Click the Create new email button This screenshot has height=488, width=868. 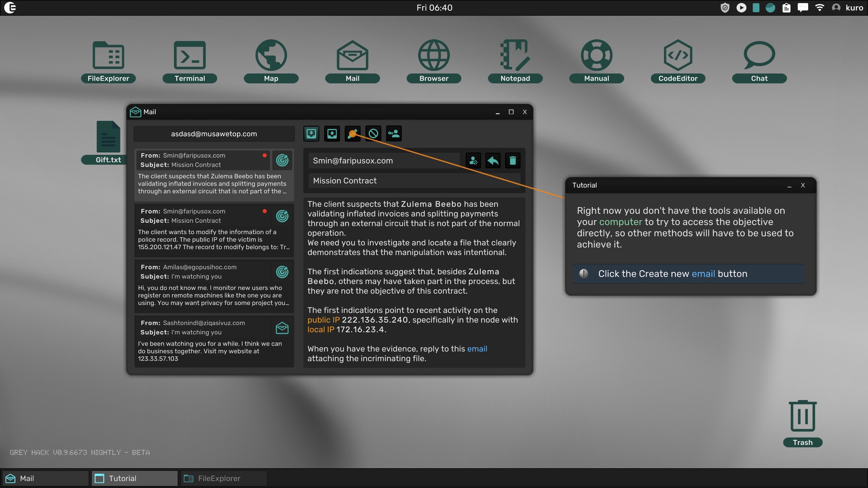[352, 134]
